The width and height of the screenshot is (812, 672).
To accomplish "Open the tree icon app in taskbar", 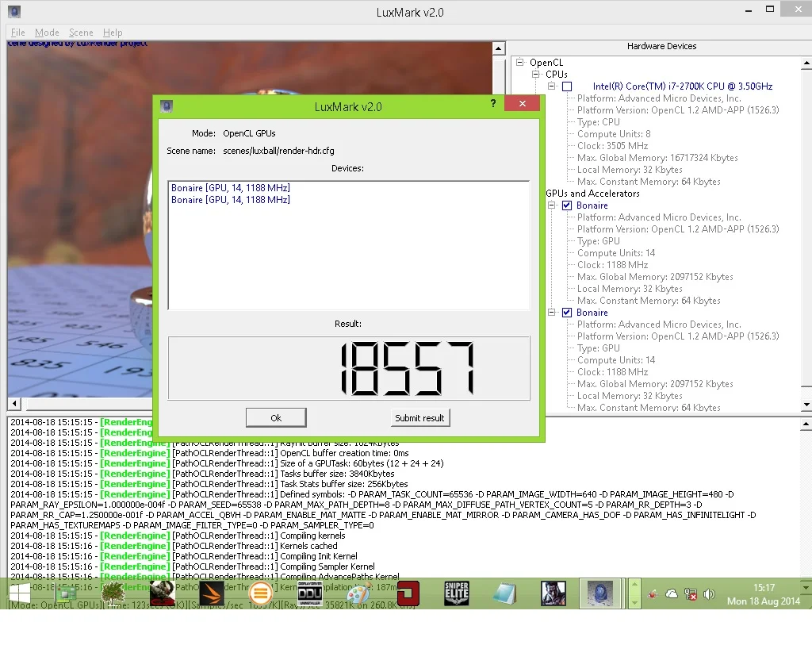I will 113,593.
